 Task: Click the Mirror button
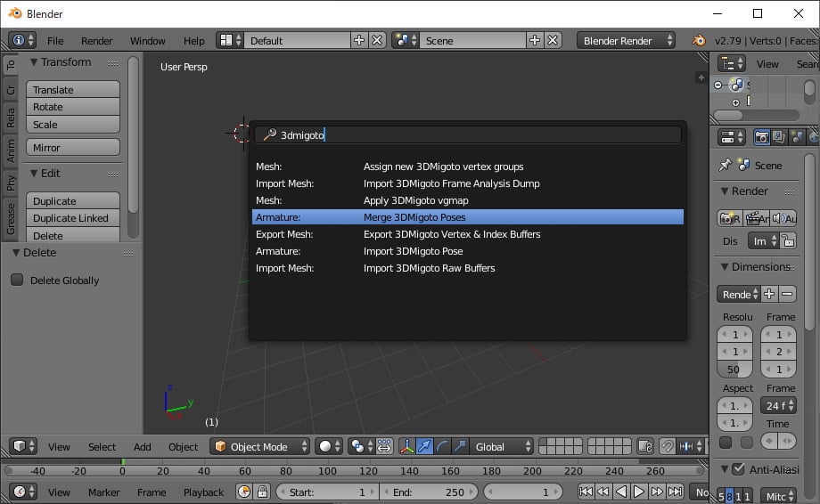pyautogui.click(x=73, y=147)
